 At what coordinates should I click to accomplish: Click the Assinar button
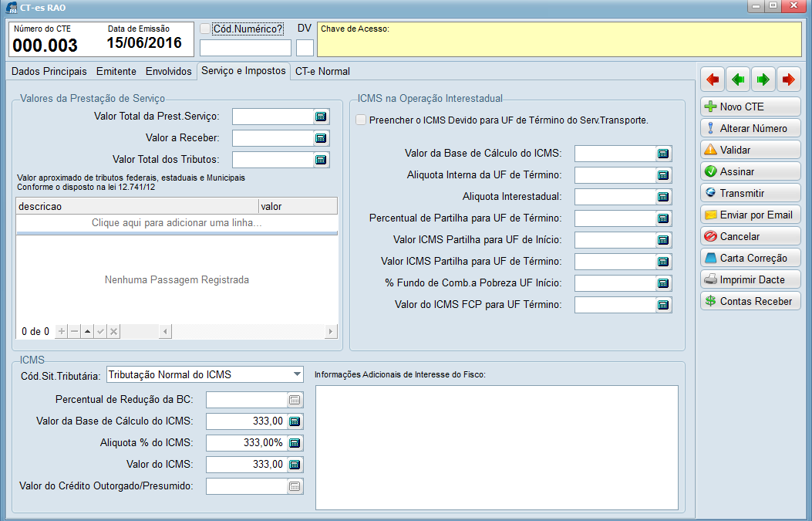coord(750,171)
